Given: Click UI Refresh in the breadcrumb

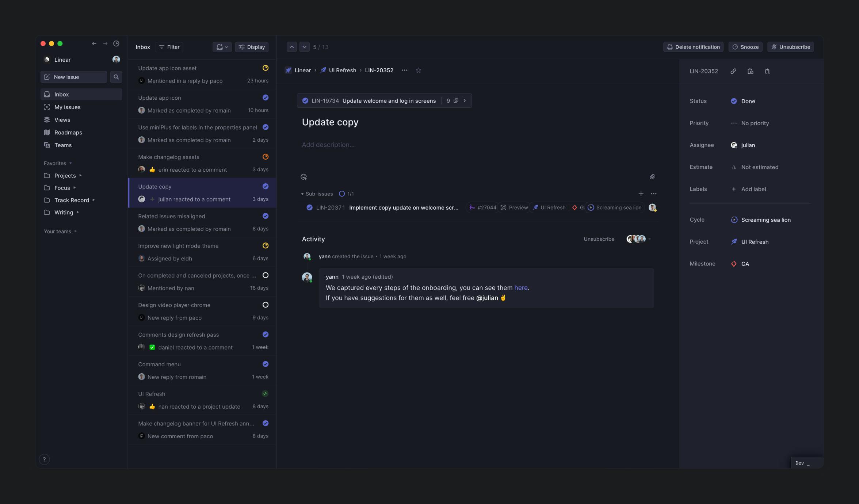Looking at the screenshot, I should pos(338,70).
